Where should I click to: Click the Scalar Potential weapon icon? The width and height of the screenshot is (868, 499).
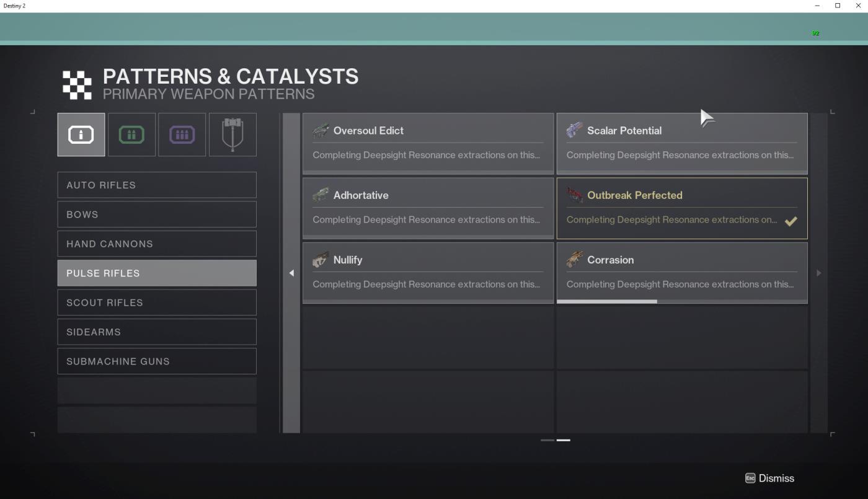pos(575,130)
